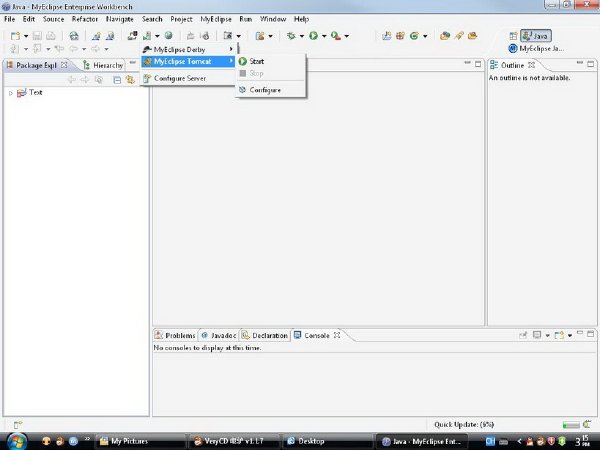The width and height of the screenshot is (600, 450).
Task: Switch to the Declaration tab
Action: pyautogui.click(x=265, y=336)
